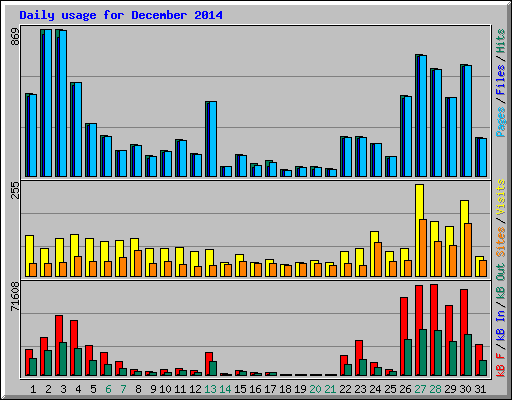
Task: Click the green day 28 label
Action: pyautogui.click(x=435, y=389)
